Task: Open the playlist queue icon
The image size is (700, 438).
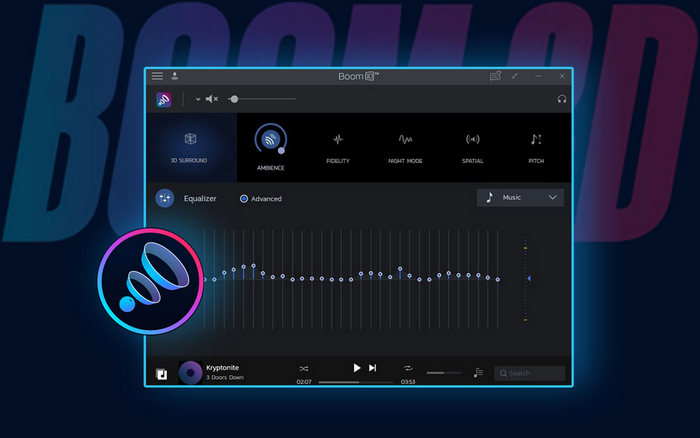Action: coord(478,372)
